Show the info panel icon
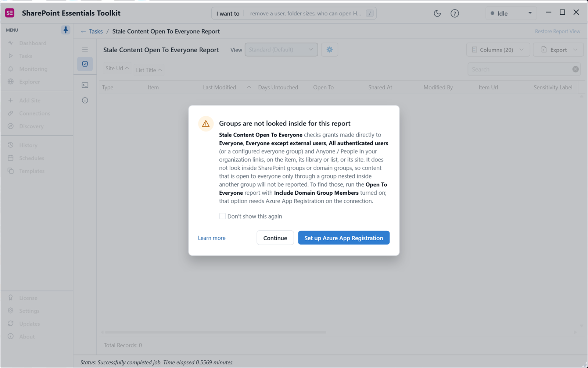 point(85,100)
